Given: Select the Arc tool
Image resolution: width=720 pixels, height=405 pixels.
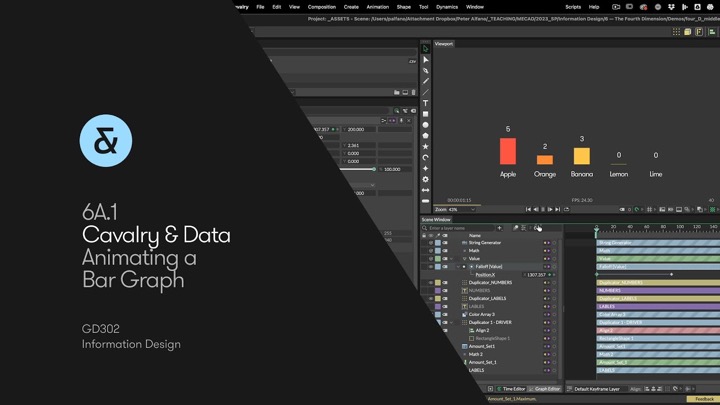Looking at the screenshot, I should (x=426, y=158).
